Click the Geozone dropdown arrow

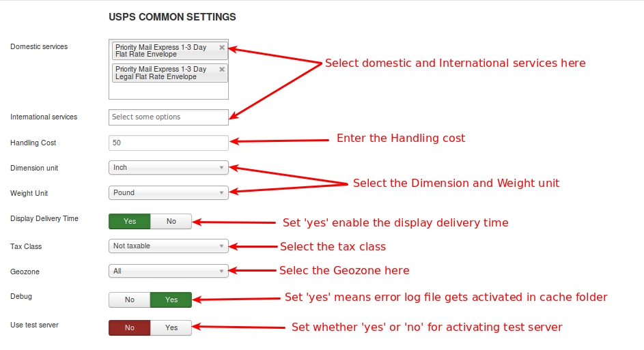(x=221, y=272)
